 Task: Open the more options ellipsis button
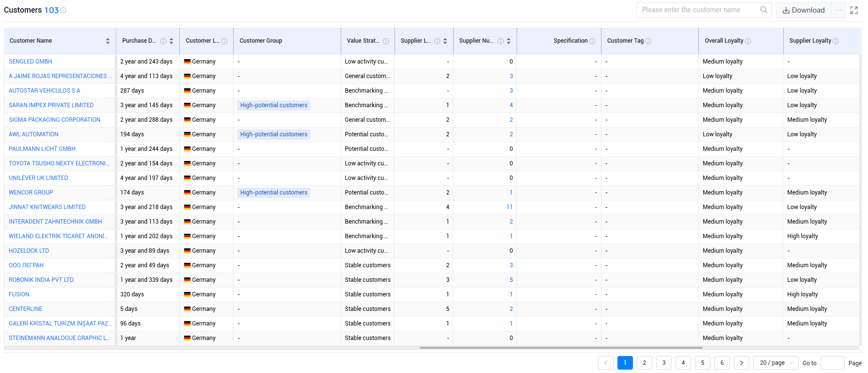click(838, 10)
